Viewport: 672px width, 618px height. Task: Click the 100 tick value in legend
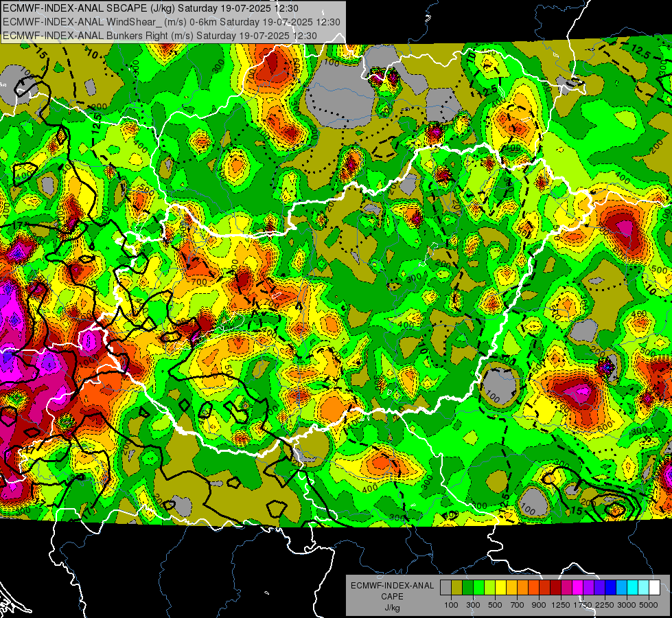coord(451,605)
